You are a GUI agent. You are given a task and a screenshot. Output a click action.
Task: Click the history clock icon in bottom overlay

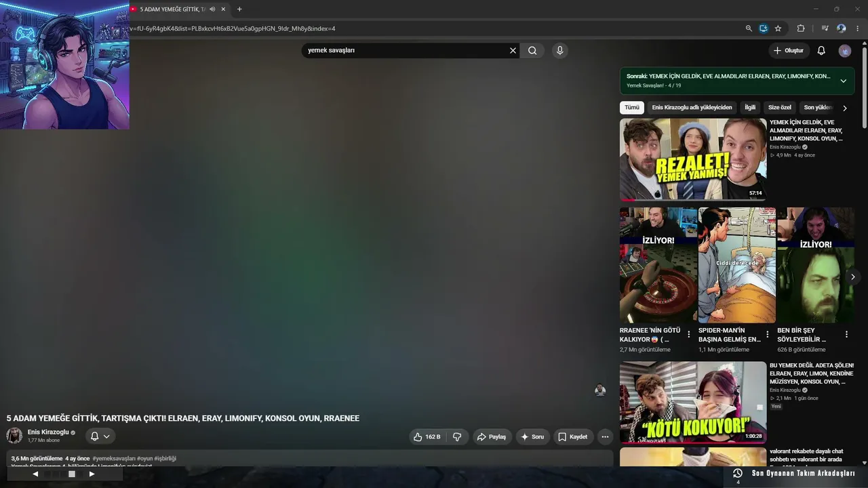tap(738, 473)
